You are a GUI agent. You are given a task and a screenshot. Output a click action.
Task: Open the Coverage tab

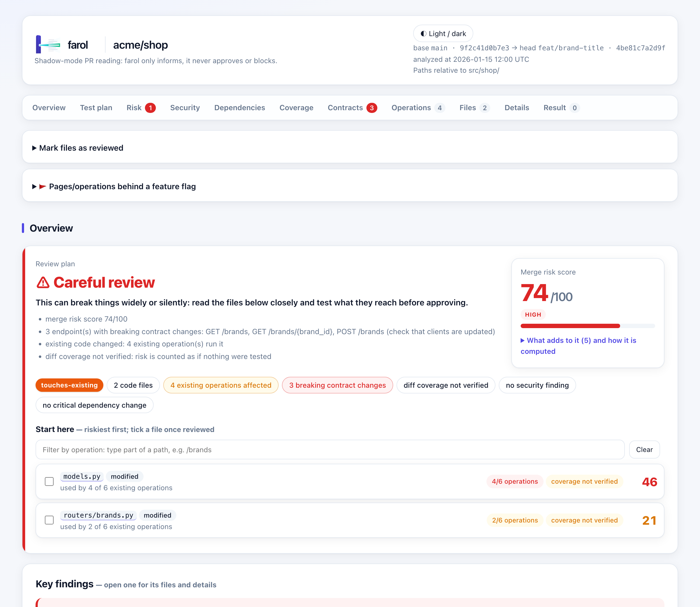tap(296, 108)
